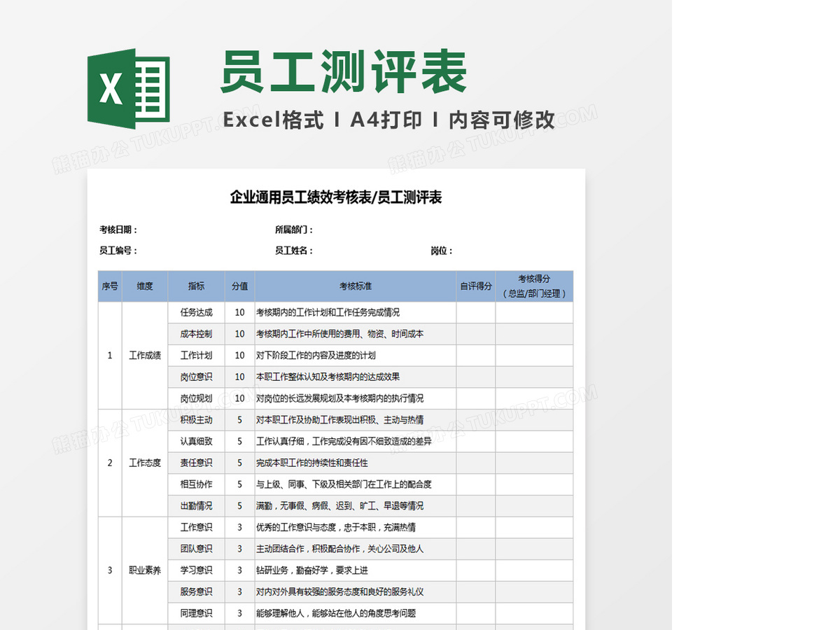Click the standard about 费用、物资、时间成本

[340, 334]
